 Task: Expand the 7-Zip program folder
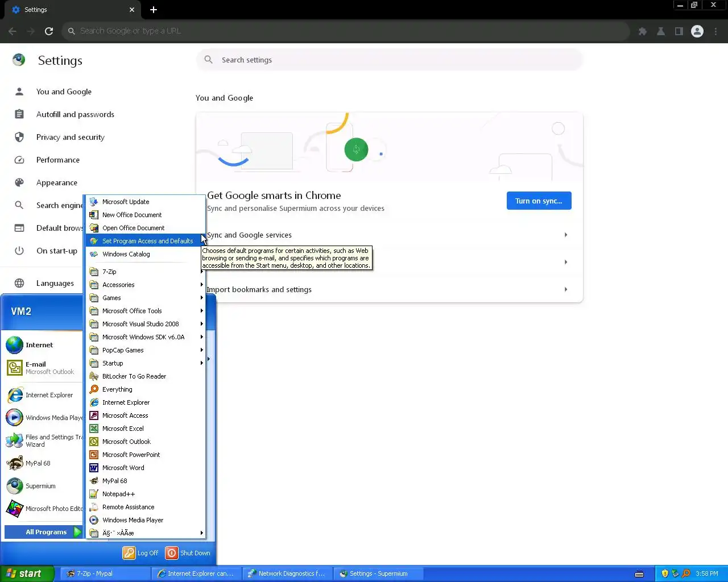point(145,272)
